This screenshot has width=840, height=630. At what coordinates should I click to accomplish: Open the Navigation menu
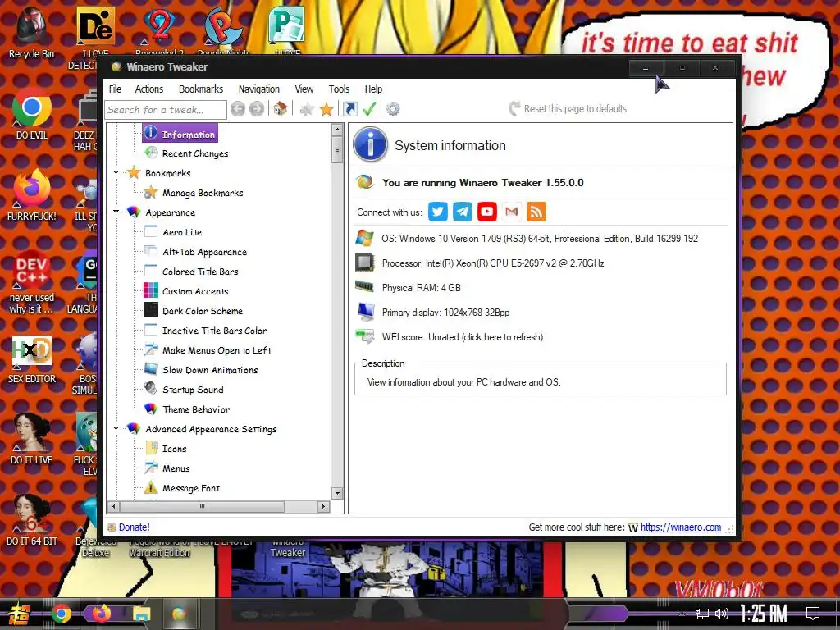(x=258, y=89)
